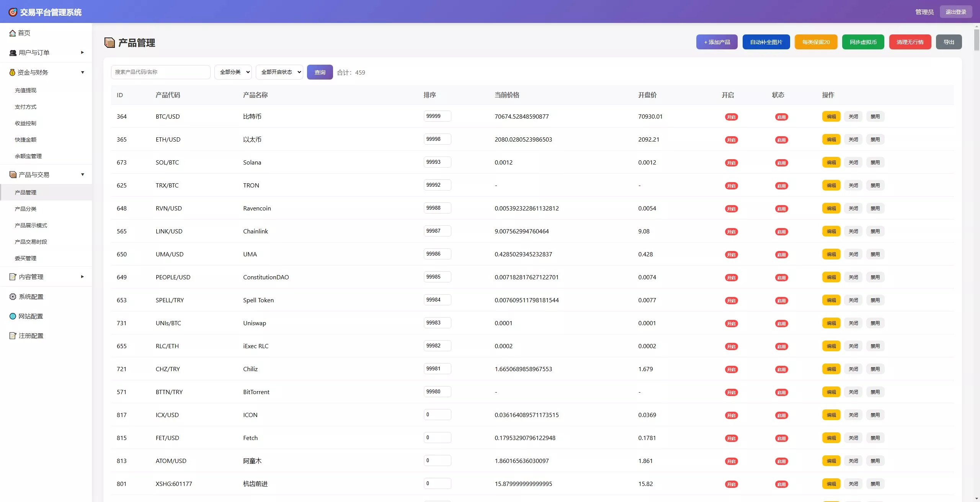Click the users icon beside 用户与订单
The image size is (980, 502).
point(13,53)
